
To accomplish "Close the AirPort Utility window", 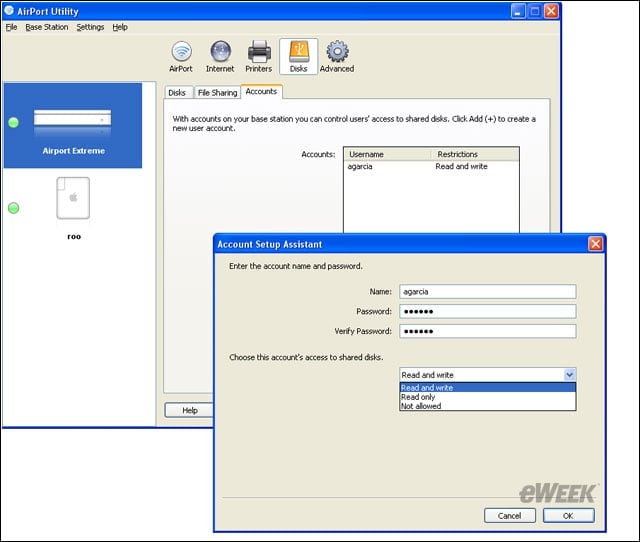I will coord(551,11).
